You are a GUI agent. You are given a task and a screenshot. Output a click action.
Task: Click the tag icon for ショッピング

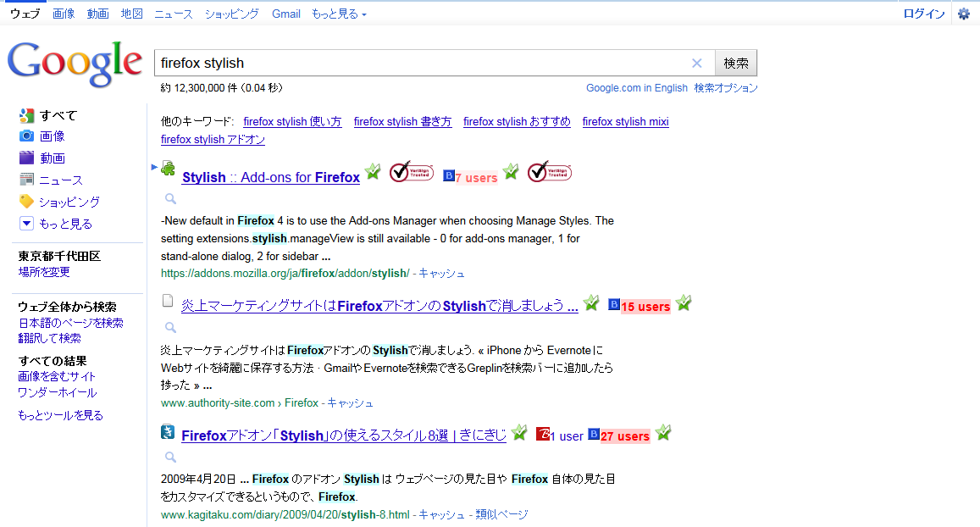pos(26,202)
